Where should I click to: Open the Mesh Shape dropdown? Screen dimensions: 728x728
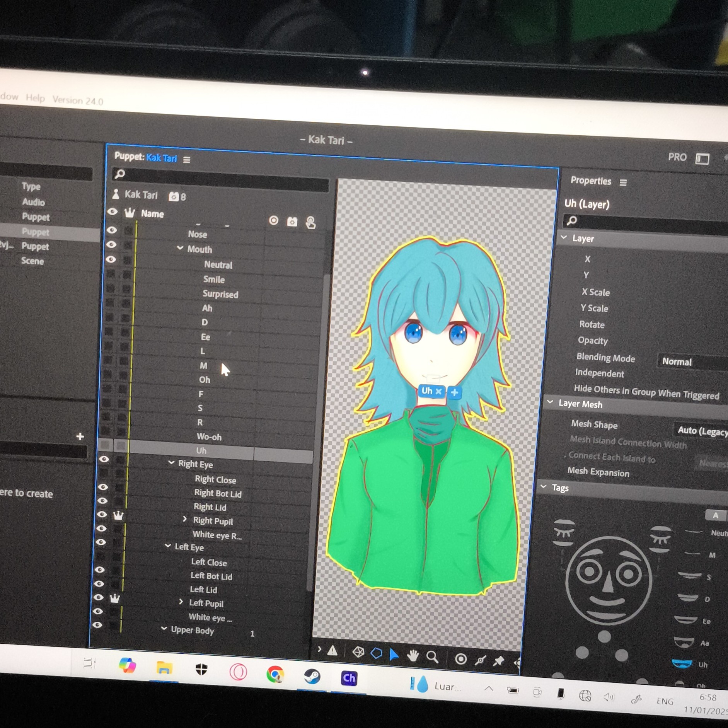pos(701,430)
